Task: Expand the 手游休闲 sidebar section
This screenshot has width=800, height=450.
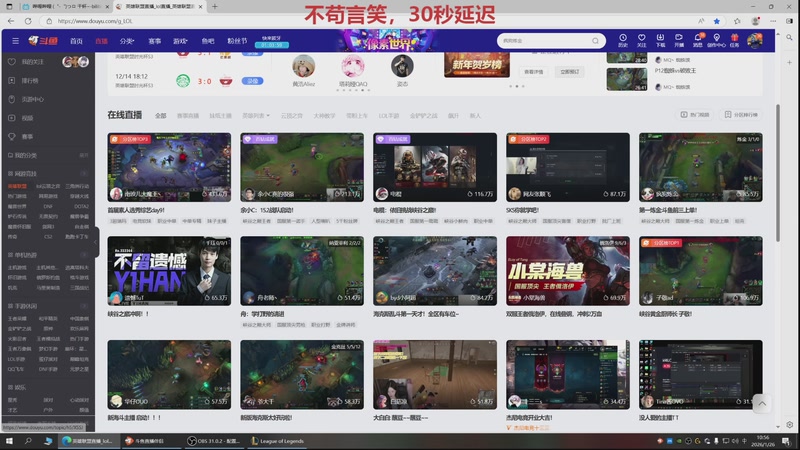Action: point(84,306)
